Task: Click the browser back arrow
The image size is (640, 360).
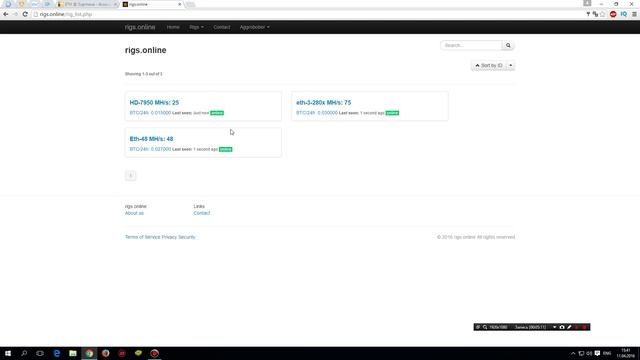Action: tap(6, 14)
